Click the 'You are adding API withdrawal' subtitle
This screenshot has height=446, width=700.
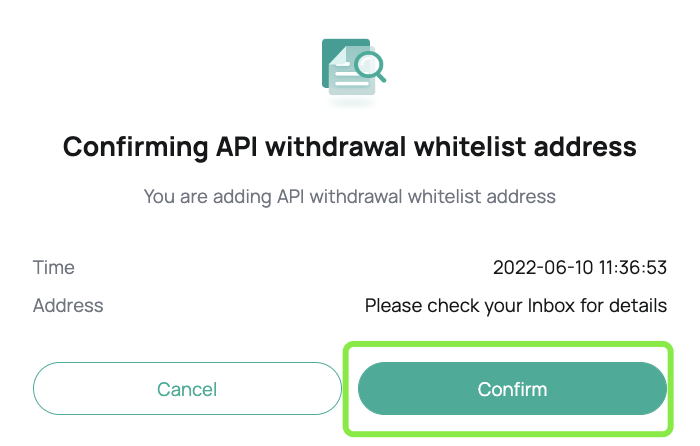[350, 196]
